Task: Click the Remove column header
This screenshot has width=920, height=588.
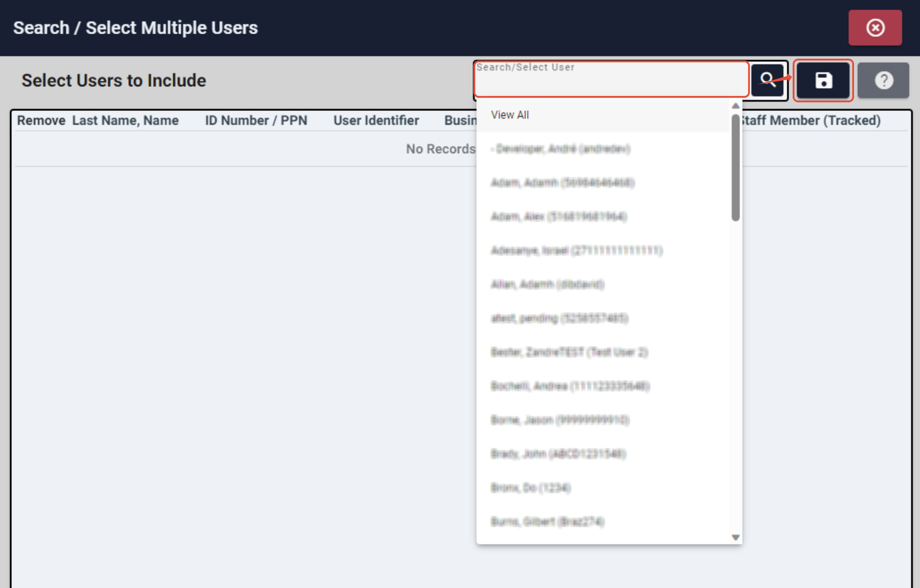Action: pos(41,121)
